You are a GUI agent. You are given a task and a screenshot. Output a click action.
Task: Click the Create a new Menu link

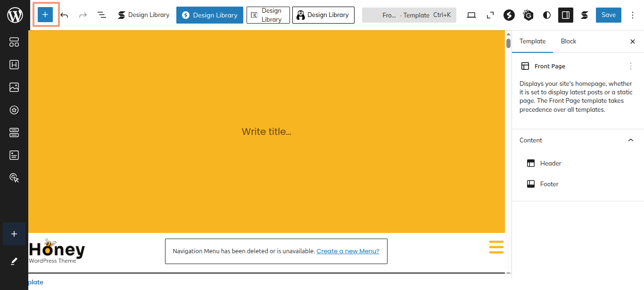click(347, 251)
